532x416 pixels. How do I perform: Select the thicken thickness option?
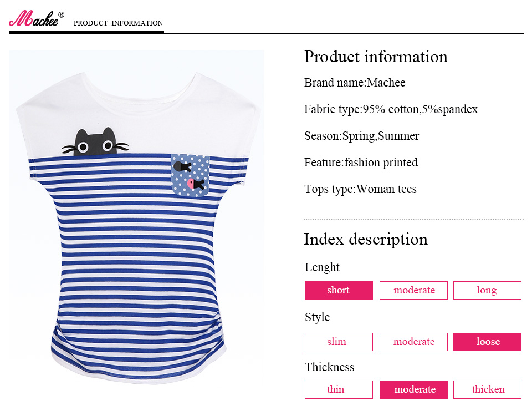coord(487,389)
